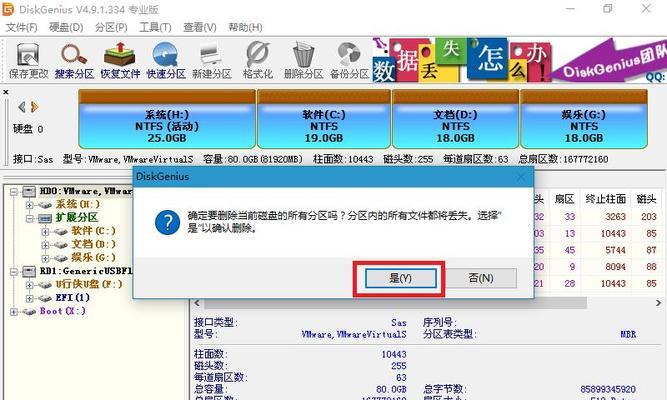
Task: Open the 备份分区 backup partition tool
Action: pos(349,60)
